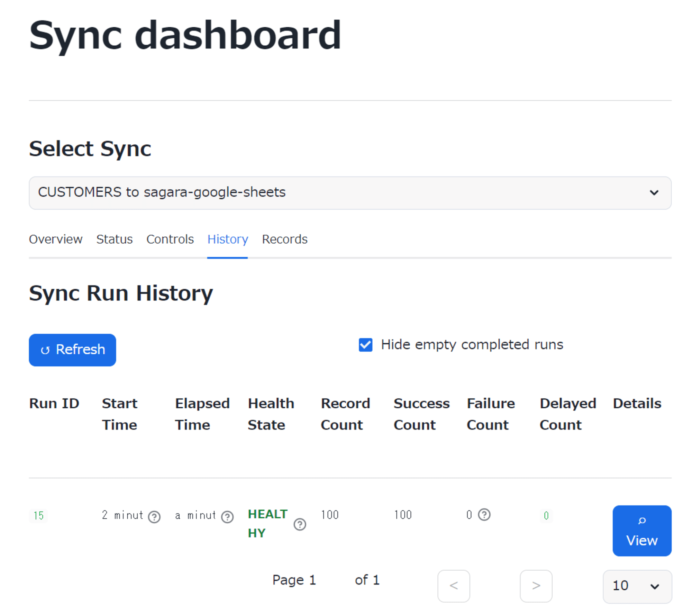Click the Failure Count column header

[x=491, y=414]
